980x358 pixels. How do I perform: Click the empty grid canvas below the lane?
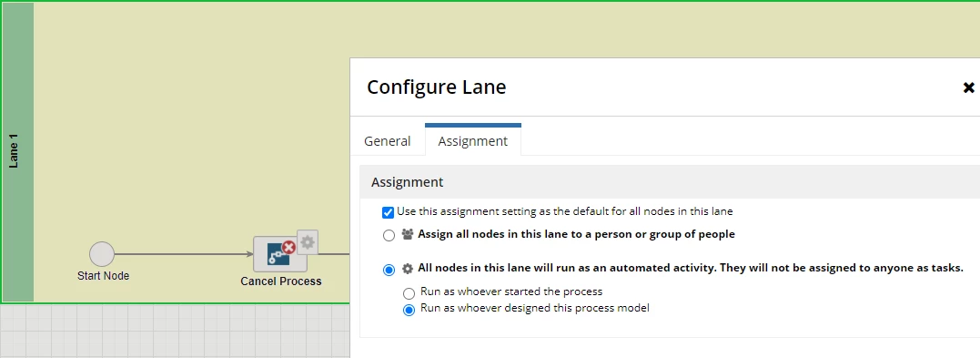pos(175,331)
